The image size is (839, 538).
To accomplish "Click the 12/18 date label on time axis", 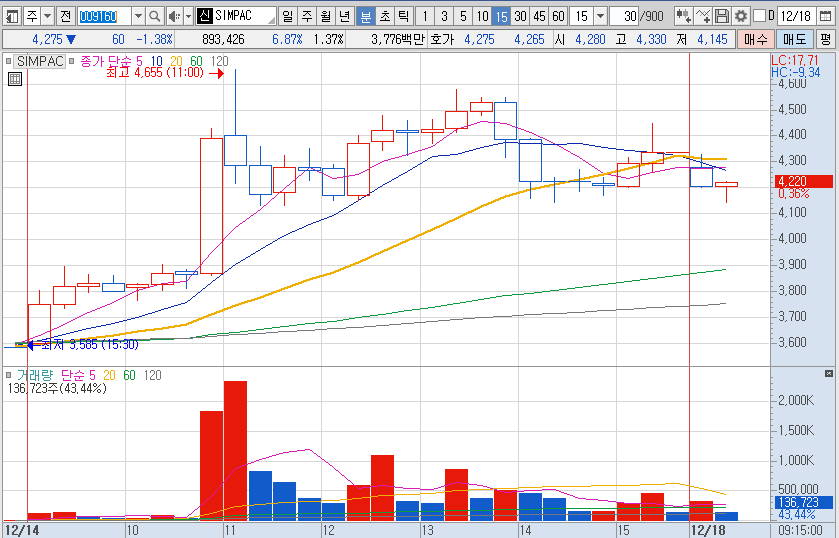I will pos(707,531).
